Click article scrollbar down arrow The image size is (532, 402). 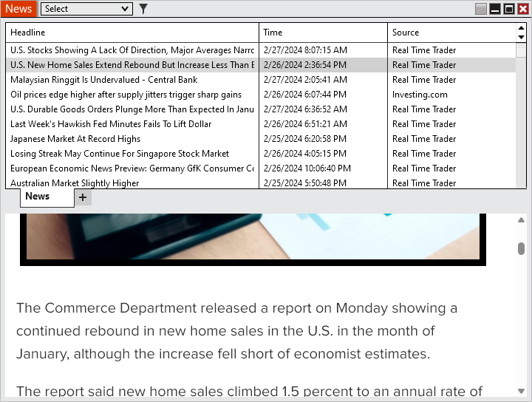tap(521, 391)
